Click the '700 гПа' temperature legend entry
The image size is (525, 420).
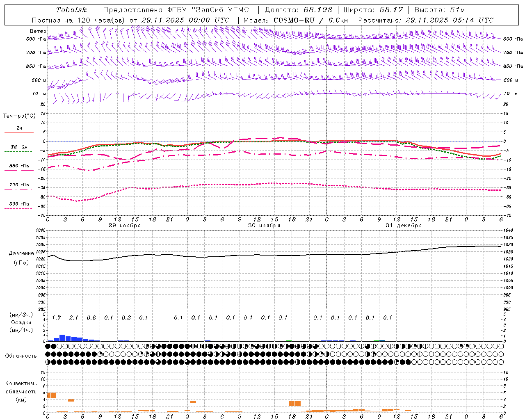pos(19,185)
